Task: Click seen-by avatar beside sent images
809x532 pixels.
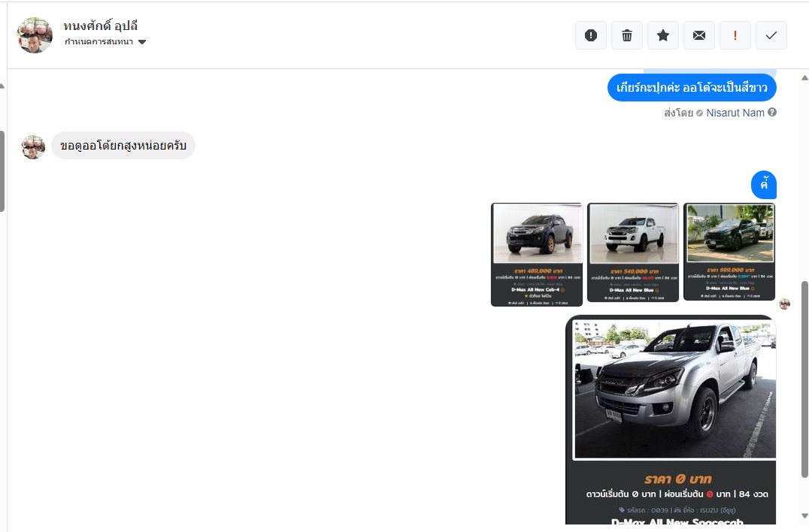Action: [785, 304]
